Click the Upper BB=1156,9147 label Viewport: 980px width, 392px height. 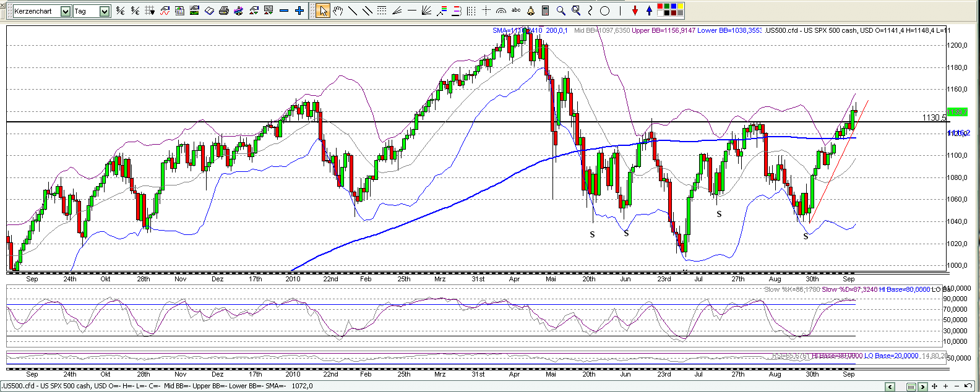point(664,30)
